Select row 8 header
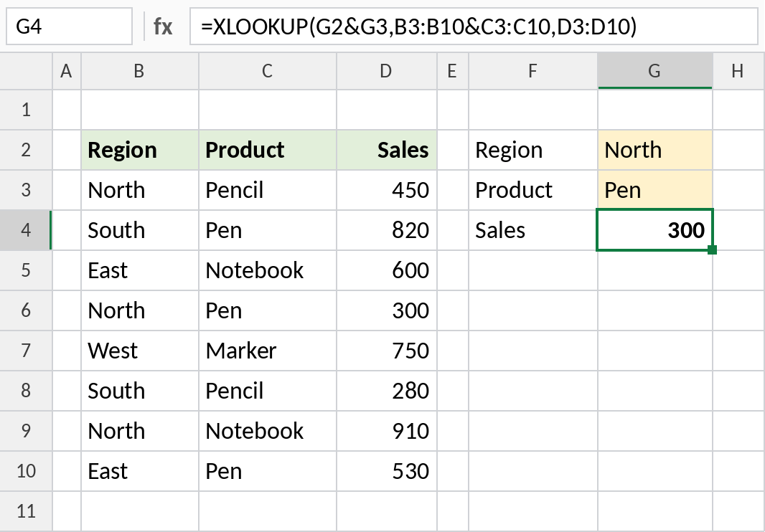Image resolution: width=765 pixels, height=532 pixels. pos(26,391)
